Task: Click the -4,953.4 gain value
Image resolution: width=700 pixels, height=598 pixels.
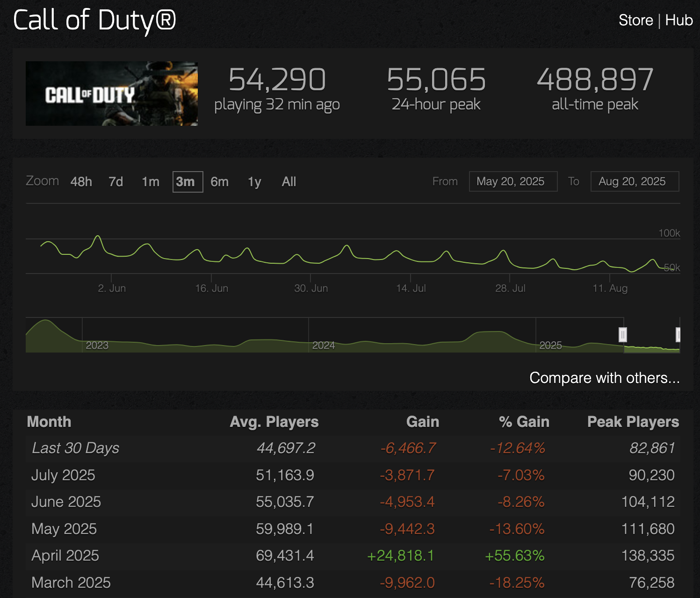Action: click(x=407, y=502)
